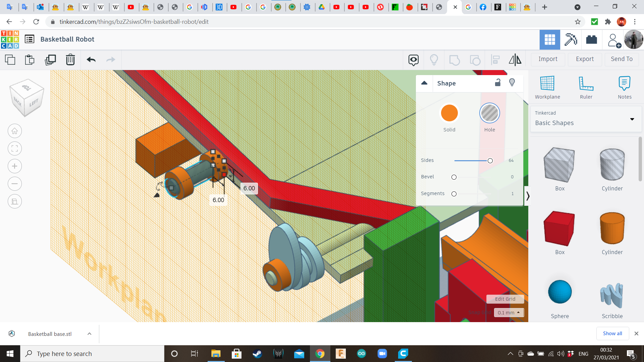
Task: Click the Duplicate and repeat icon
Action: coord(50,60)
